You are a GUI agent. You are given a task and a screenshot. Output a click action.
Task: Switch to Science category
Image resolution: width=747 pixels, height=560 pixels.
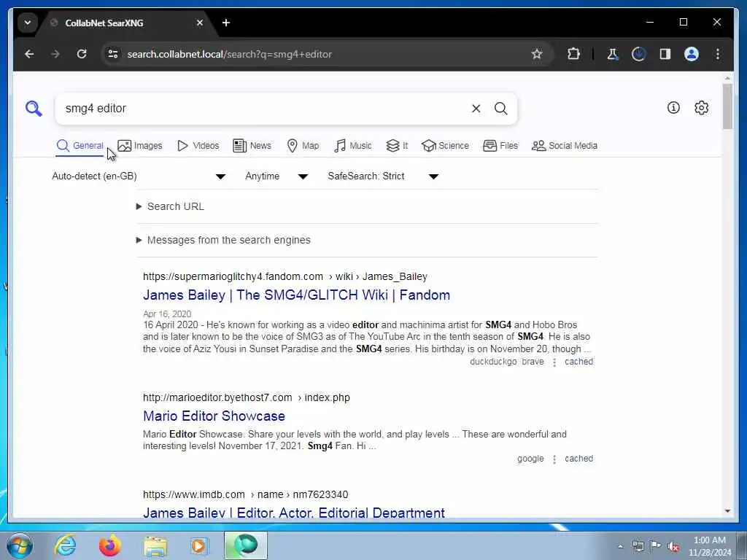tap(446, 146)
